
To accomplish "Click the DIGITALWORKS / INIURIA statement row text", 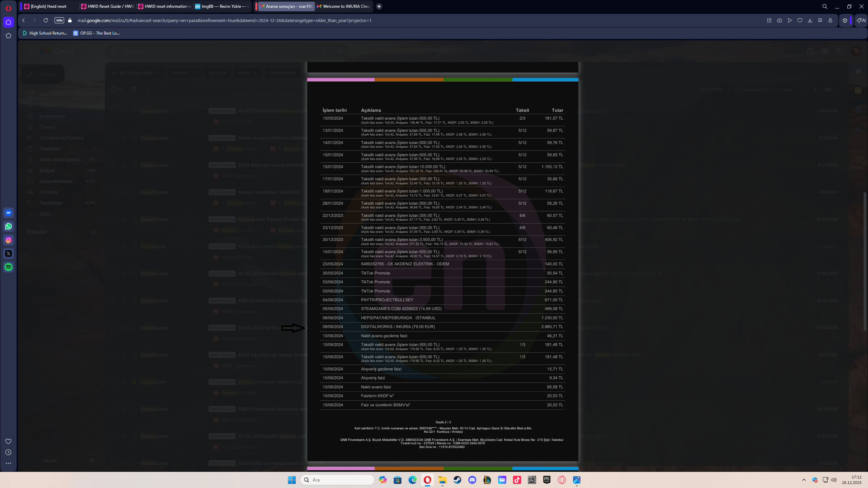I will [398, 327].
